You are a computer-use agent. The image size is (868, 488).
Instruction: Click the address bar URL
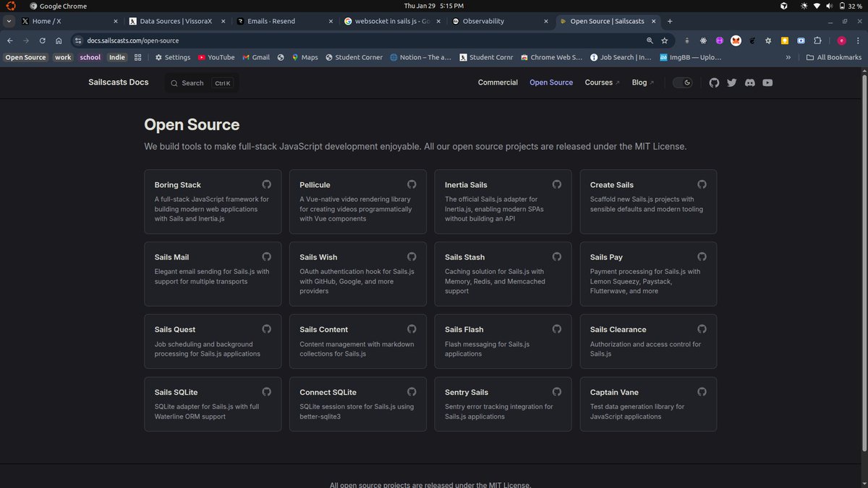[x=133, y=40]
